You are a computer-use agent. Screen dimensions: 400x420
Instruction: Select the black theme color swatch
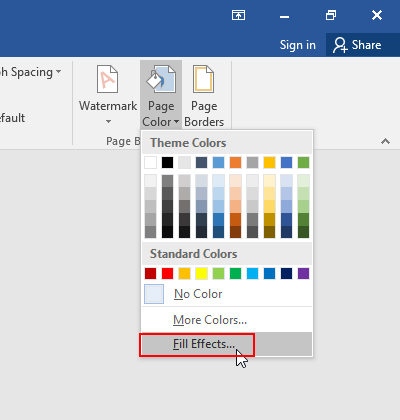tap(167, 163)
